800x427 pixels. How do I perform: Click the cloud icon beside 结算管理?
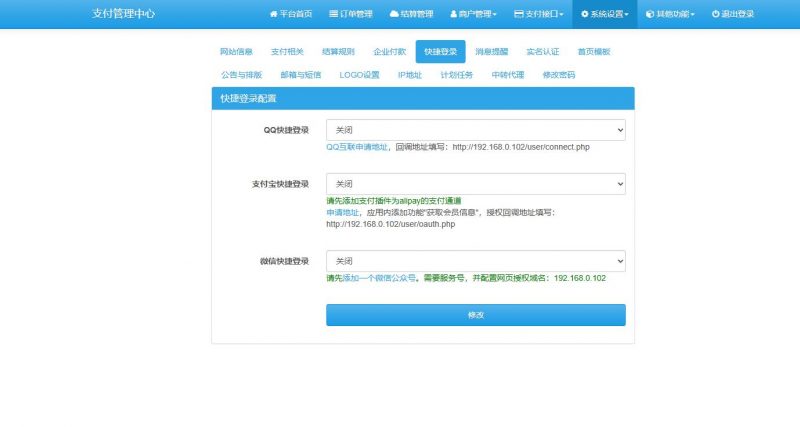(x=394, y=14)
